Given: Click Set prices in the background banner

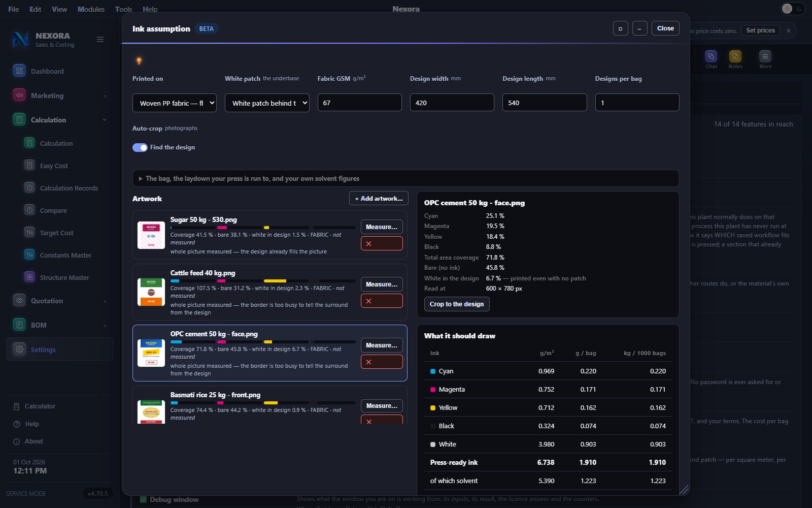Looking at the screenshot, I should (760, 30).
